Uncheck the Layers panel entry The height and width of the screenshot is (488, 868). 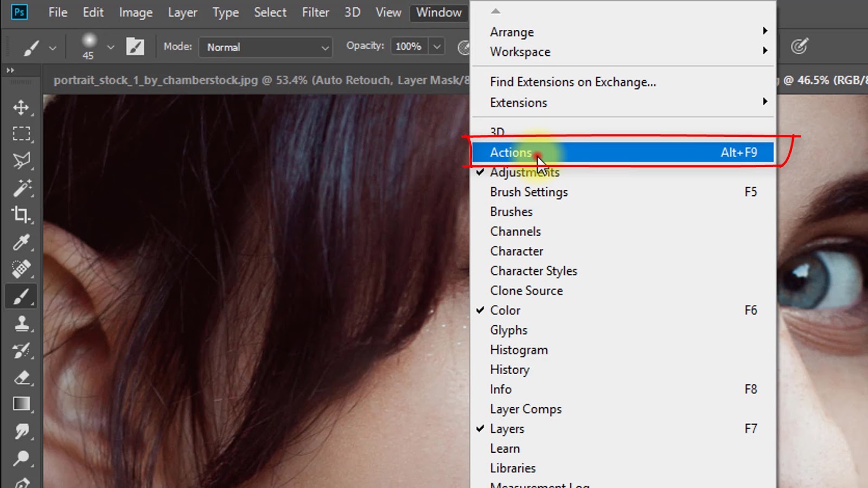(x=623, y=428)
